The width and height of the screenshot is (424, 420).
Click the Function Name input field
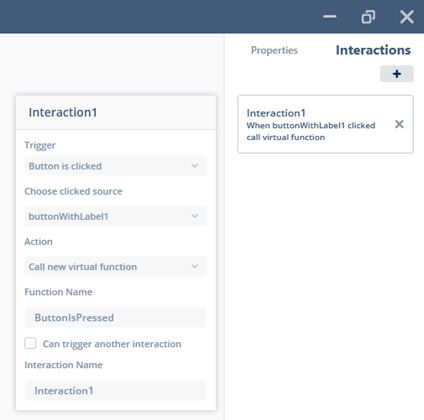(116, 317)
